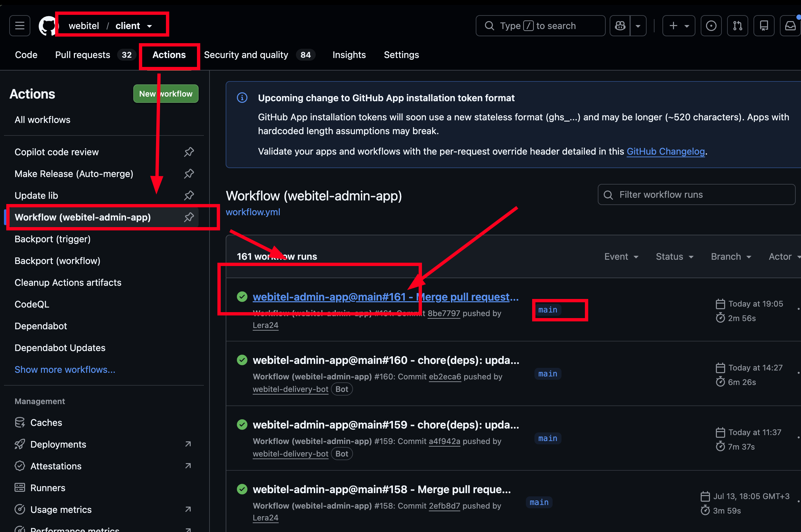The image size is (801, 532).
Task: Expand Show more workflows list
Action: tap(65, 369)
